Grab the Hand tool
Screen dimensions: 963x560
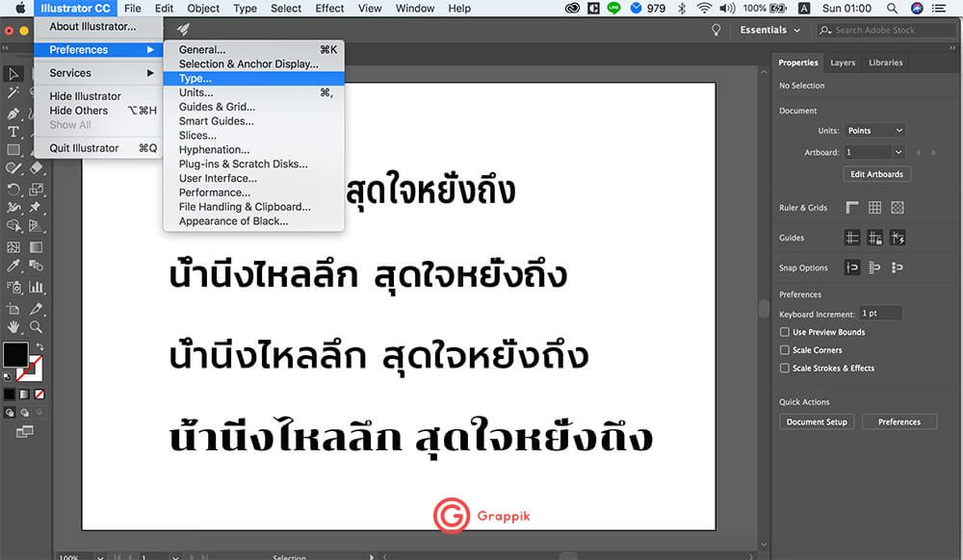[x=13, y=327]
